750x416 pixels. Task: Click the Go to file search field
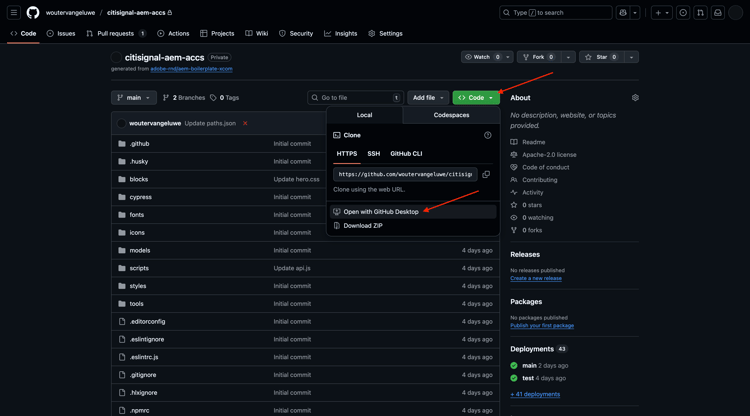(x=355, y=98)
